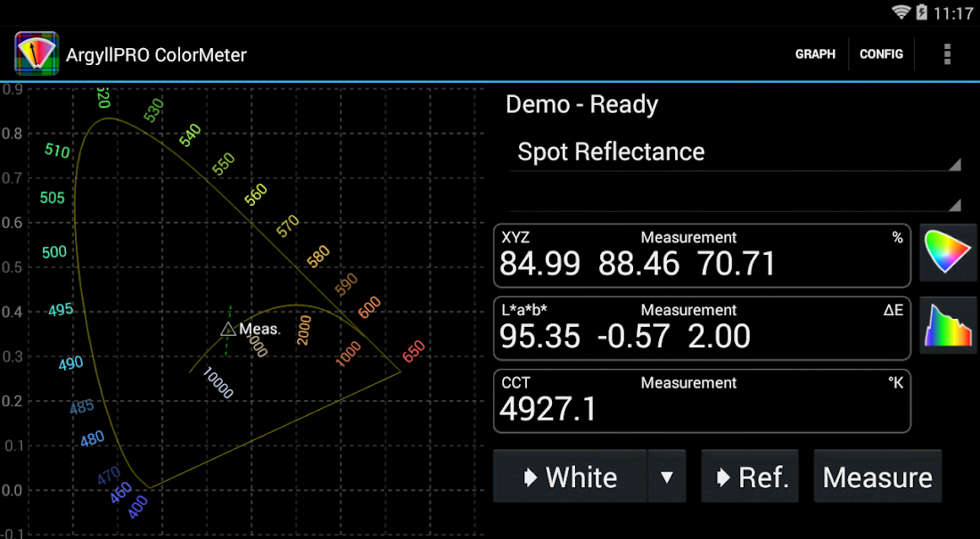Open the Spot Reflectance mode dropdown
Image resolution: width=980 pixels, height=539 pixels.
[x=735, y=152]
